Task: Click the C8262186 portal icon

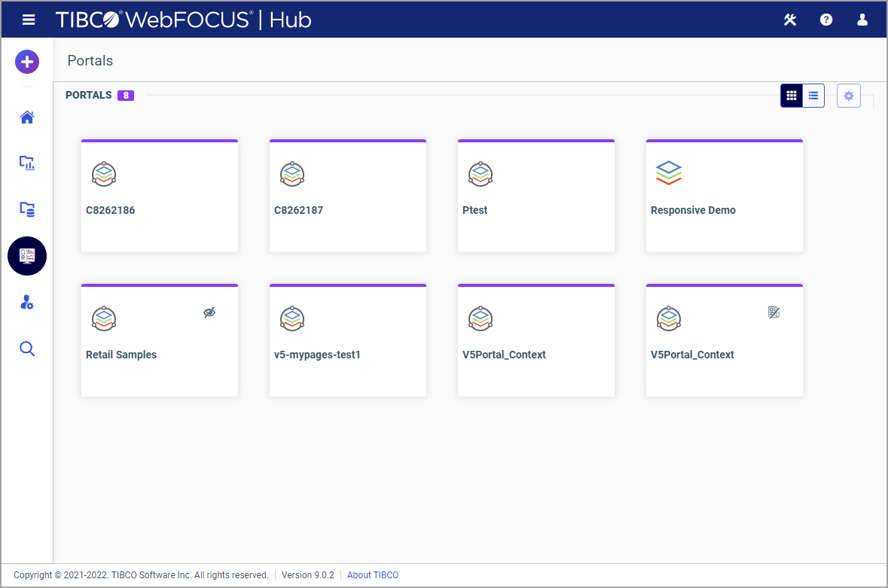Action: (x=104, y=175)
